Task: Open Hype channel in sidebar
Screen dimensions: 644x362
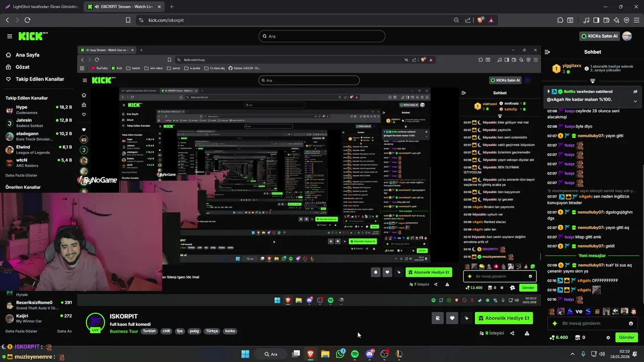Action: tap(39, 110)
